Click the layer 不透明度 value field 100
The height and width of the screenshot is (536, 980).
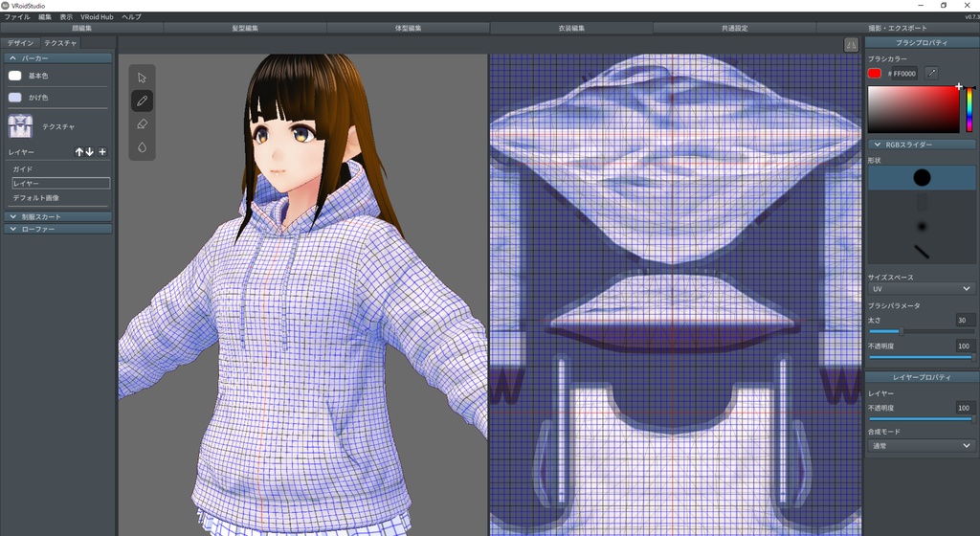tap(965, 408)
